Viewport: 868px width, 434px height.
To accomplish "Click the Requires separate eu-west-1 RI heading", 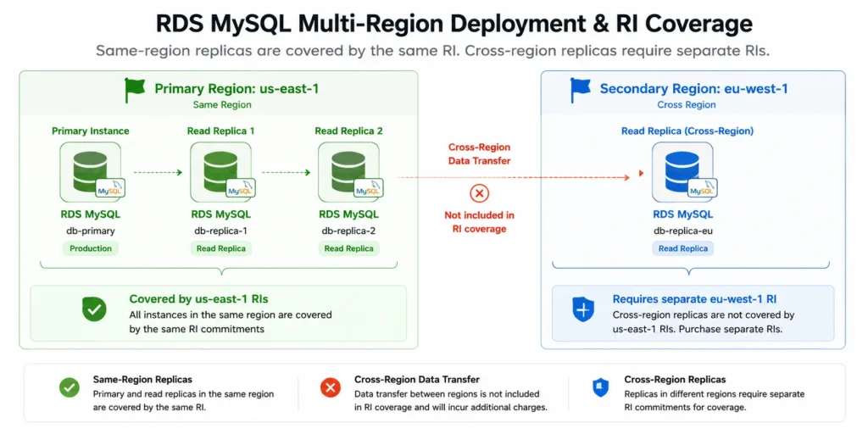I will tap(694, 299).
